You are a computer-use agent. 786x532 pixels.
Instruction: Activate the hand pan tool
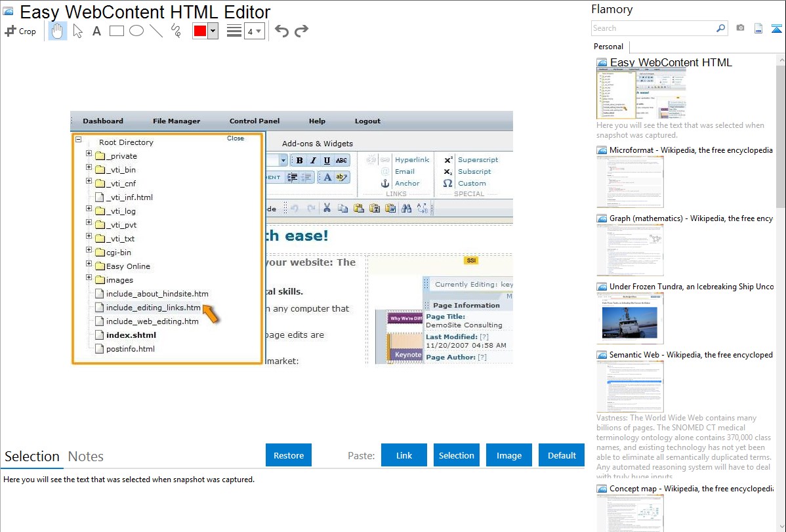[x=57, y=31]
